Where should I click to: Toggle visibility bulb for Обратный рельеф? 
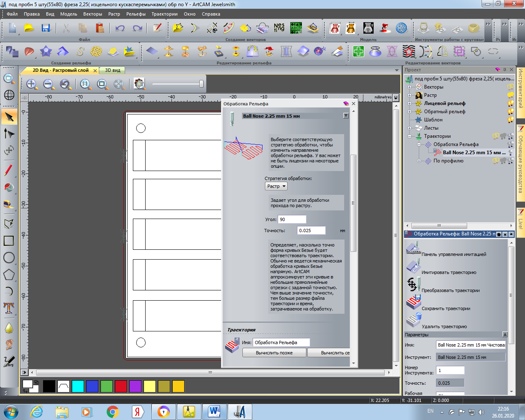tap(511, 112)
